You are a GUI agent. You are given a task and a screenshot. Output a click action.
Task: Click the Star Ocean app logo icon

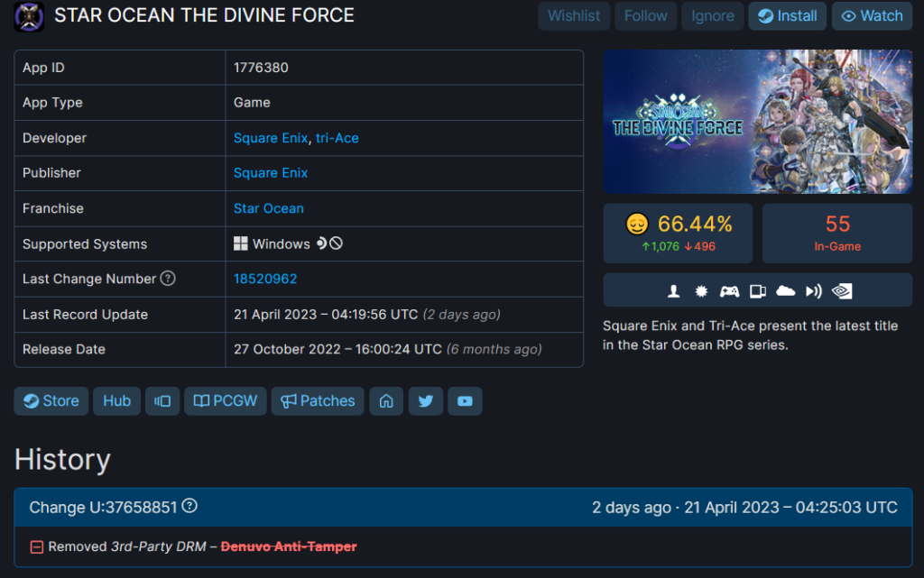click(x=29, y=16)
